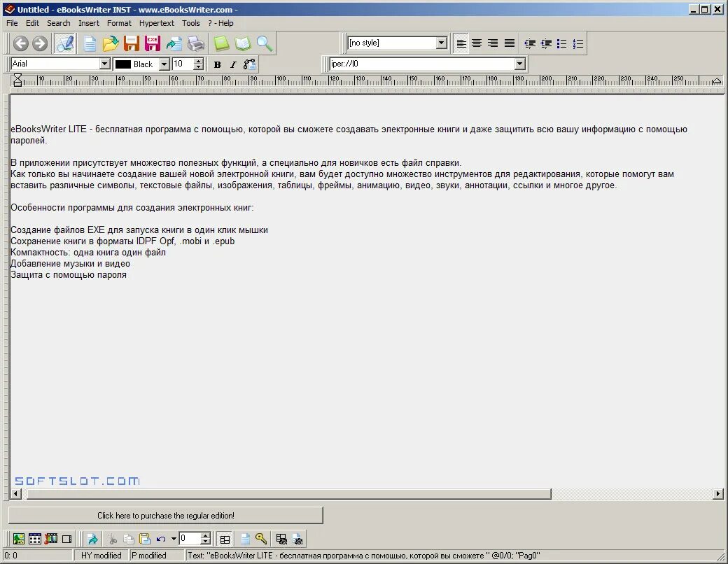This screenshot has height=564, width=728.
Task: Click the bottom toolbar number field showing 0
Action: tap(190, 539)
